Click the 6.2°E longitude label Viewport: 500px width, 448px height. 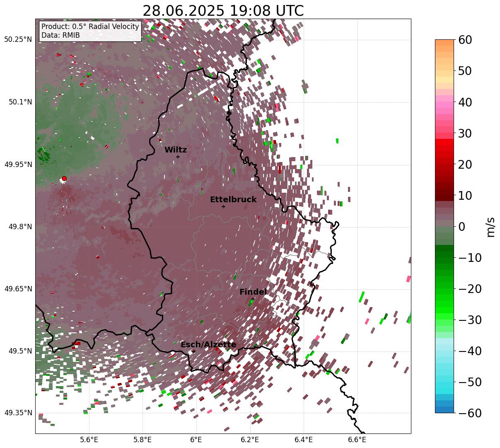click(x=250, y=440)
